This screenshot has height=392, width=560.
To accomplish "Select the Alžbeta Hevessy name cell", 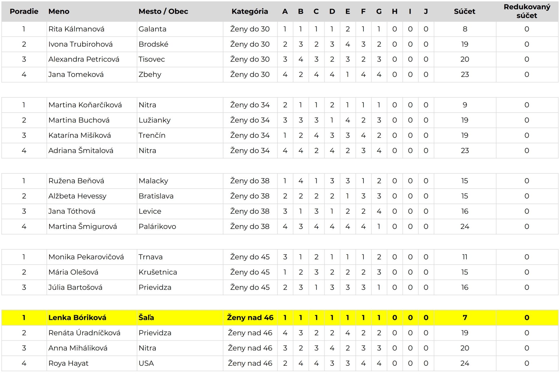I will pyautogui.click(x=92, y=196).
